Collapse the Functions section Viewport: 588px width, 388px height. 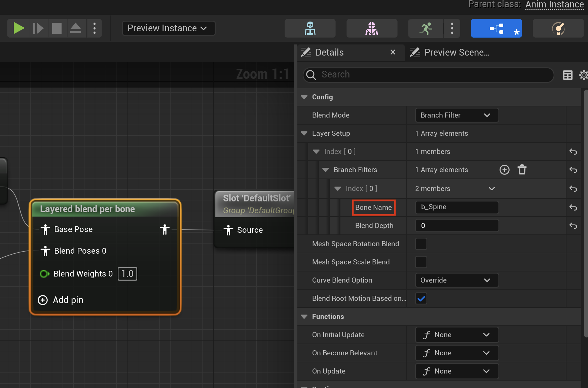[304, 317]
